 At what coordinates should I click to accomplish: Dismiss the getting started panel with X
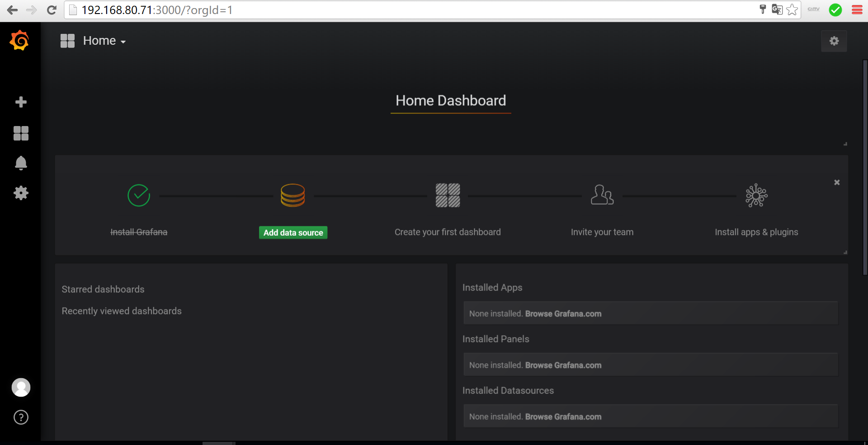[x=837, y=183]
